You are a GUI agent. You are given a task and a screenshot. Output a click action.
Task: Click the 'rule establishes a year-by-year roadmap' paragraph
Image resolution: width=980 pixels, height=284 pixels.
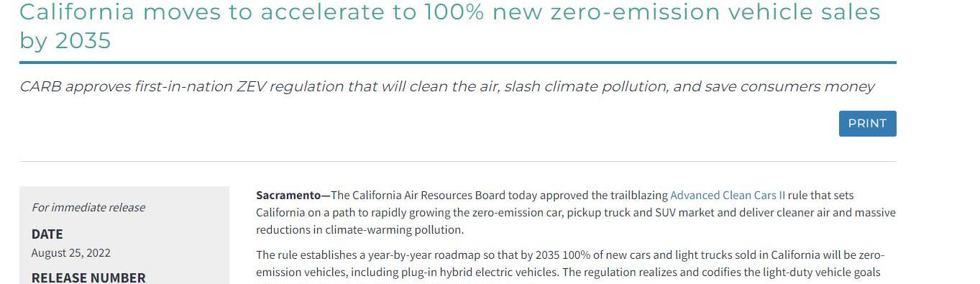(570, 264)
